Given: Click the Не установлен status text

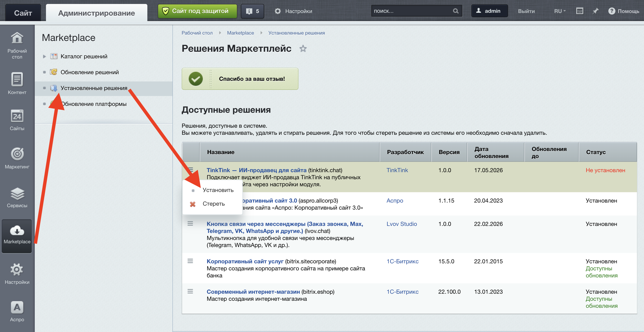Looking at the screenshot, I should 605,170.
